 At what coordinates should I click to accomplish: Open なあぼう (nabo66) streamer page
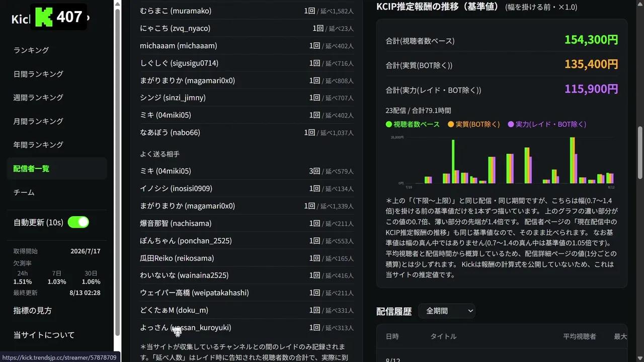[x=170, y=133]
